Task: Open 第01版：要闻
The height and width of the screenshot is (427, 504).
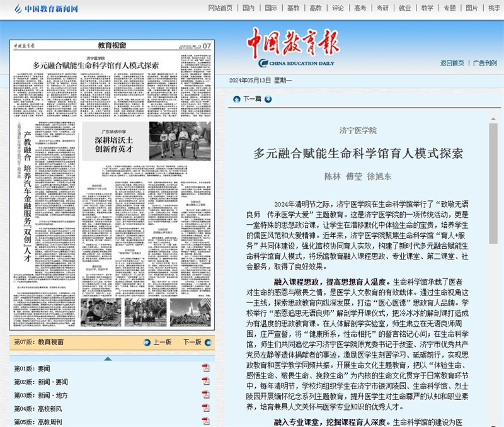Action: pyautogui.click(x=32, y=368)
